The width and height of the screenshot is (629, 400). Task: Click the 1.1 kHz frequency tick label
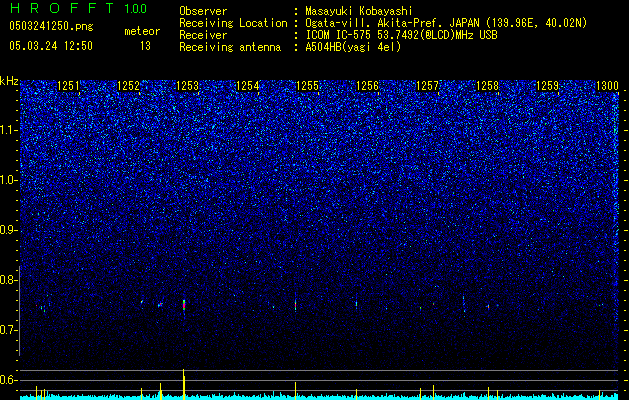[x=8, y=130]
